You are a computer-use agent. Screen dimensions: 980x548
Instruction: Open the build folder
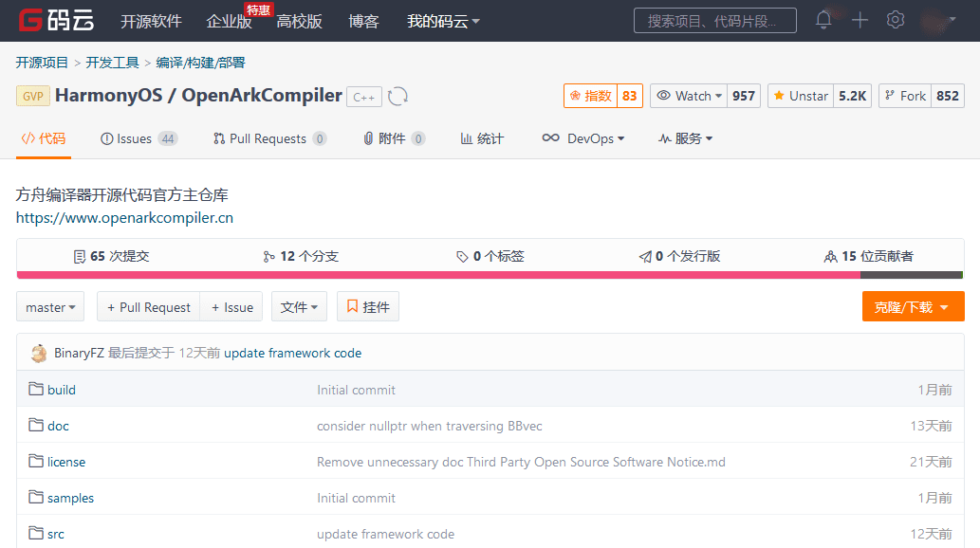point(62,390)
